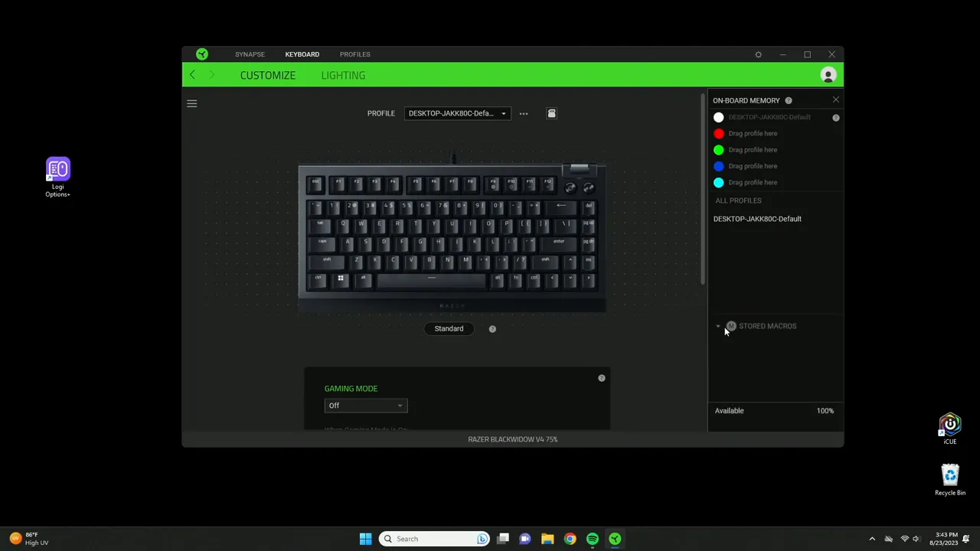980x551 pixels.
Task: Select the volume roller on keyboard image
Action: coord(580,169)
